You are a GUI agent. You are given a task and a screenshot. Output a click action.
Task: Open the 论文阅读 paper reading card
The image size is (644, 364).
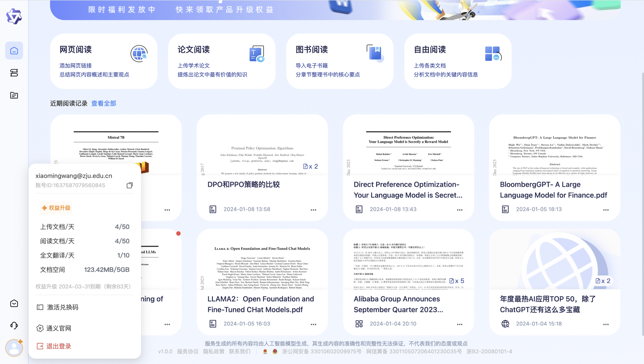(x=221, y=61)
